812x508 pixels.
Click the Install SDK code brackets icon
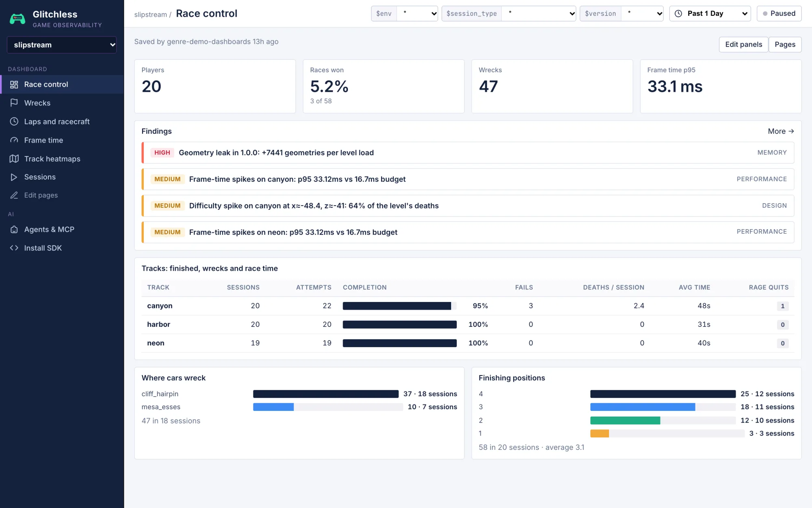coord(14,248)
